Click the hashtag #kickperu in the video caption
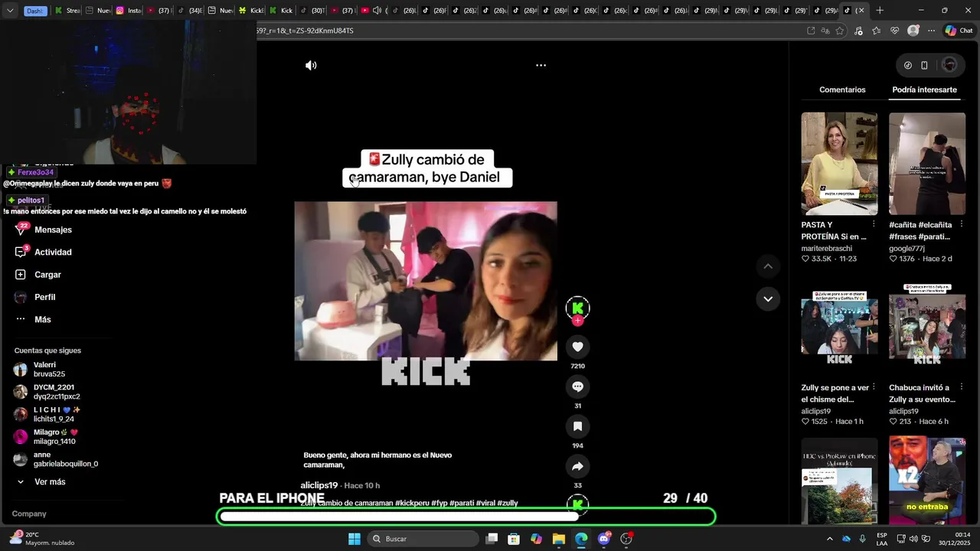 pos(412,503)
